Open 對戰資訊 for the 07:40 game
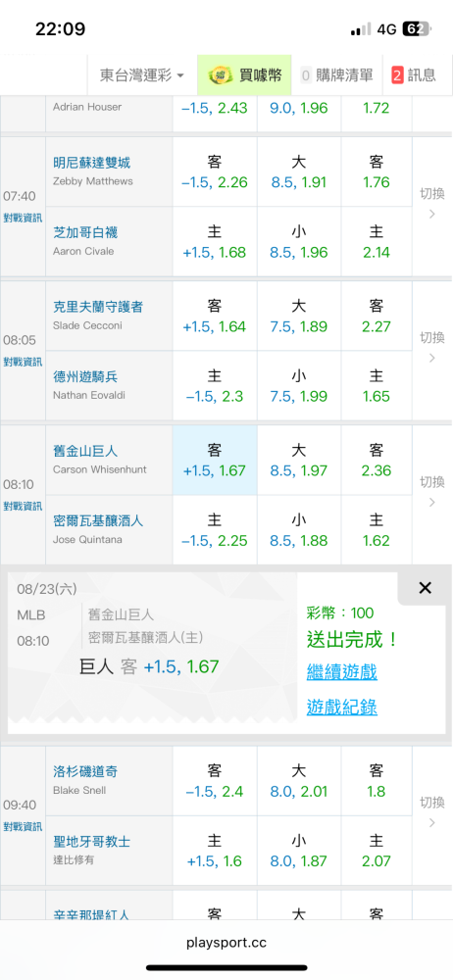Screen dimensions: 453x980 [x=23, y=218]
